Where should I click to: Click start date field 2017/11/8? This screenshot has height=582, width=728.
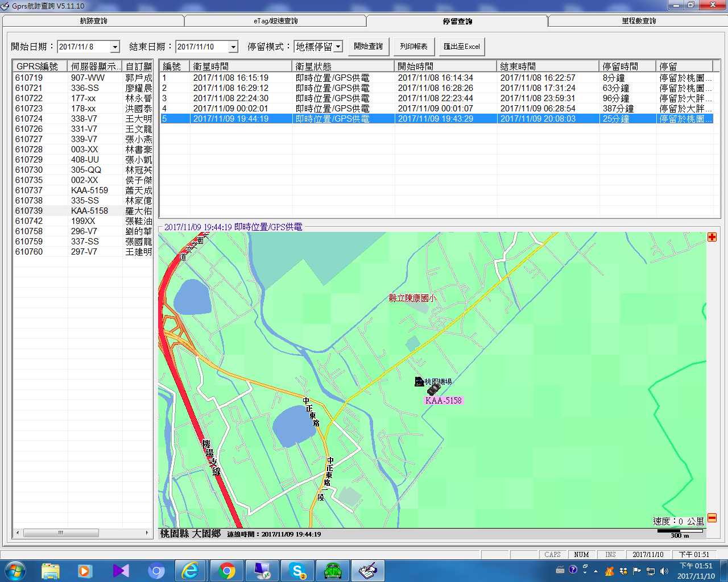(84, 47)
